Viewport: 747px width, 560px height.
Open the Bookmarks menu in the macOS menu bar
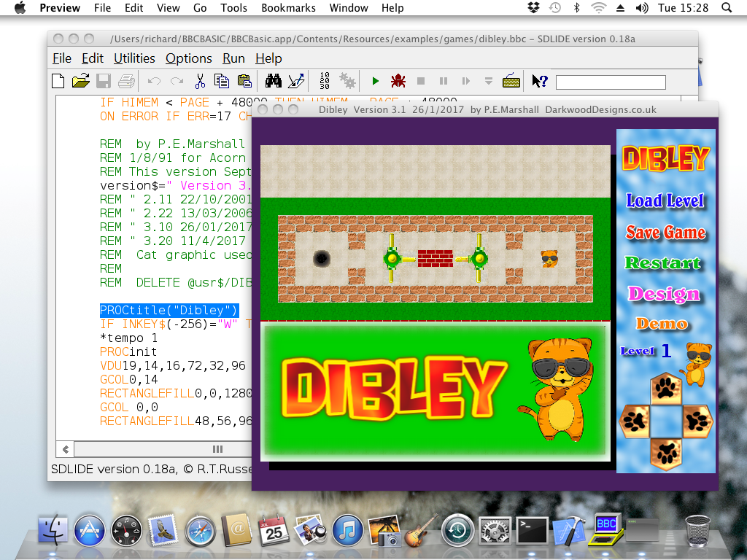coord(290,8)
